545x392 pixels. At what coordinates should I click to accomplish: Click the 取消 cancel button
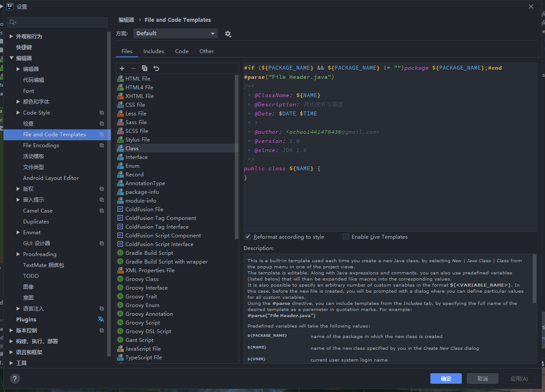482,378
